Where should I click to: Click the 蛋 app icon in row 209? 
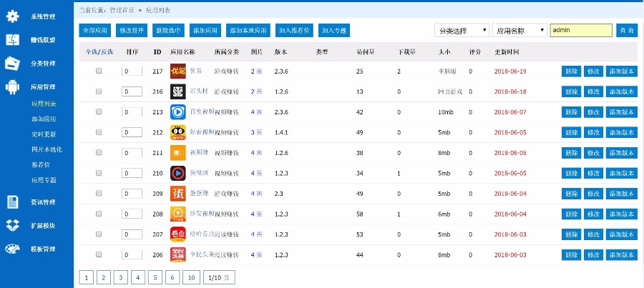click(178, 193)
